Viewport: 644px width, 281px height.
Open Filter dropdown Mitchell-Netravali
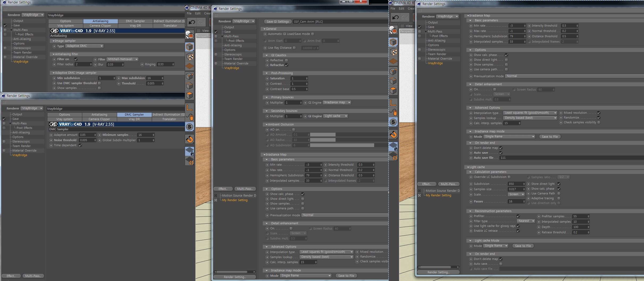(x=122, y=59)
